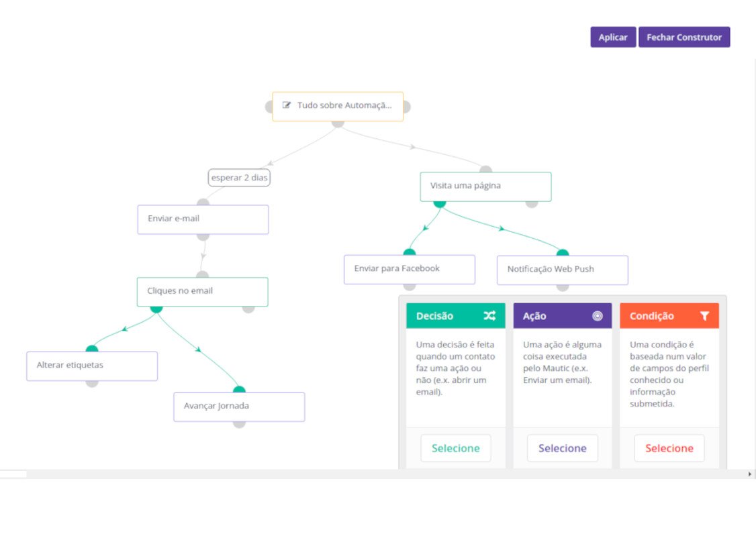756x538 pixels.
Task: Choose Selecione under Decisão
Action: [455, 448]
